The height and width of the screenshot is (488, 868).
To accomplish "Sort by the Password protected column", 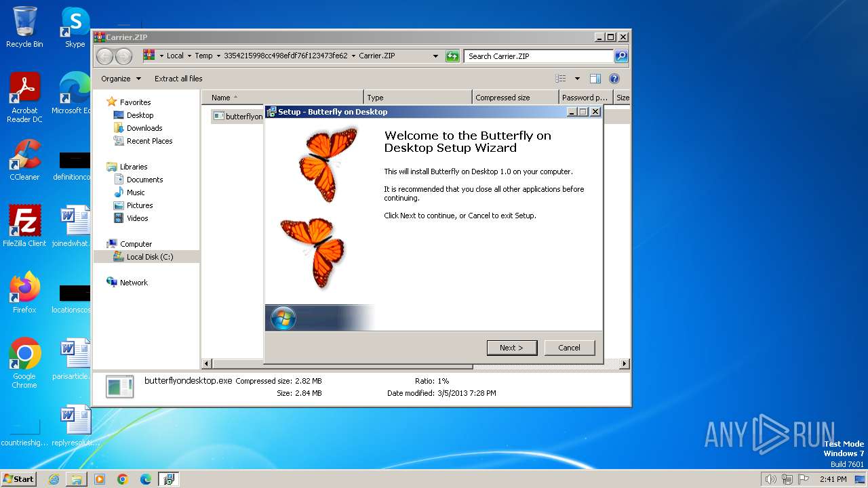I will (x=586, y=98).
